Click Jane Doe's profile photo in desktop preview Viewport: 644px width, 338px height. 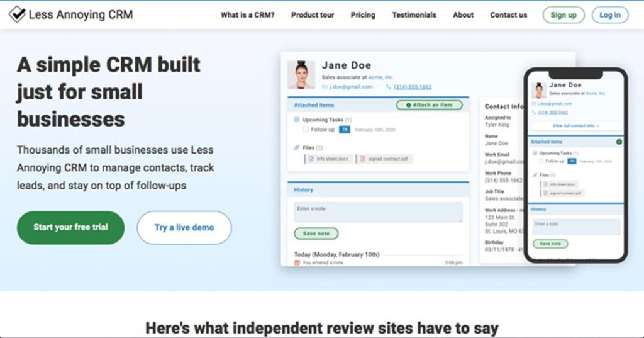(301, 75)
